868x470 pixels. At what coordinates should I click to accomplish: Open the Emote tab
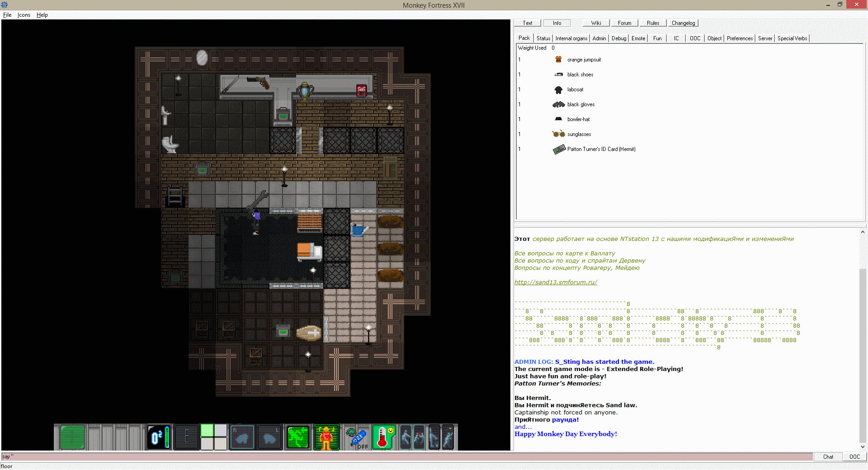638,38
